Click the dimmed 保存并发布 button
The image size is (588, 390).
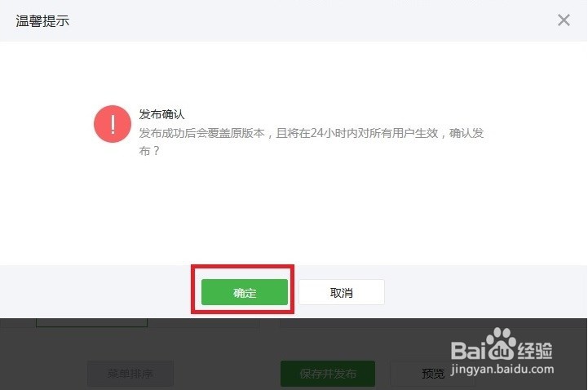[x=328, y=374]
